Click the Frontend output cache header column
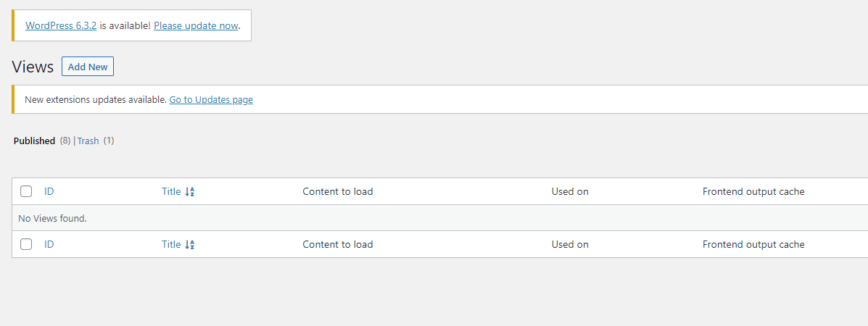Screen dimensions: 868x326 753,191
